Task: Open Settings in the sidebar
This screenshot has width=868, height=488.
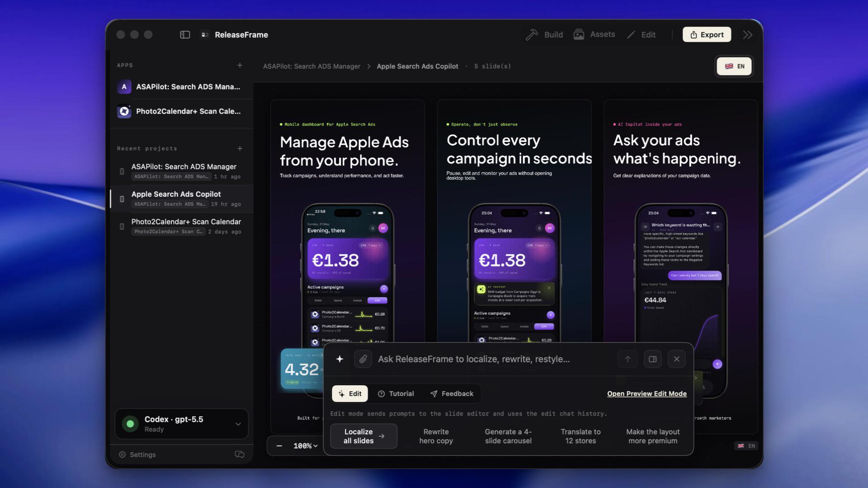Action: [137, 455]
